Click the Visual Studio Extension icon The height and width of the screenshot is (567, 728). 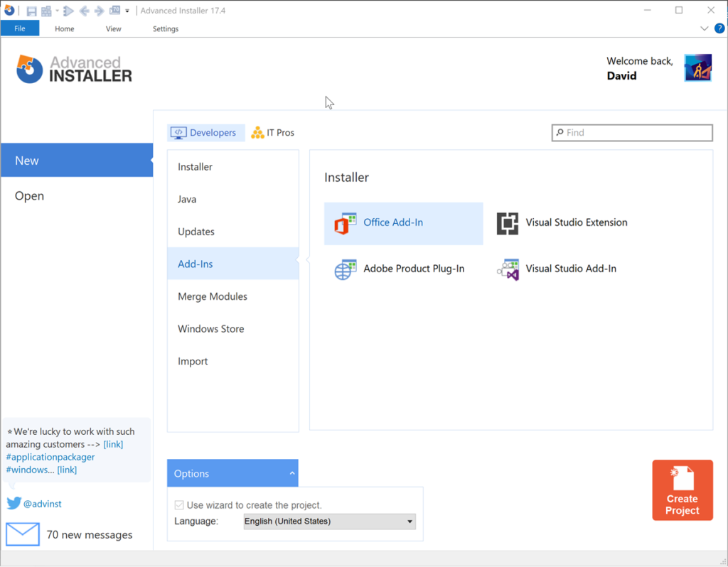508,223
